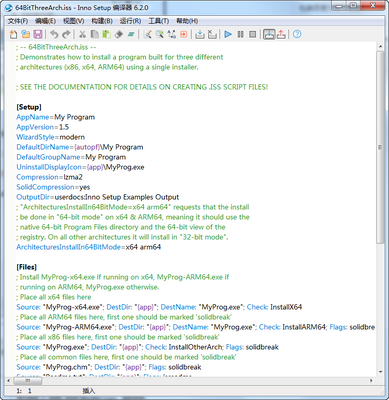Click the Replace toolbar icon
This screenshot has height=400, width=389.
tap(172, 34)
